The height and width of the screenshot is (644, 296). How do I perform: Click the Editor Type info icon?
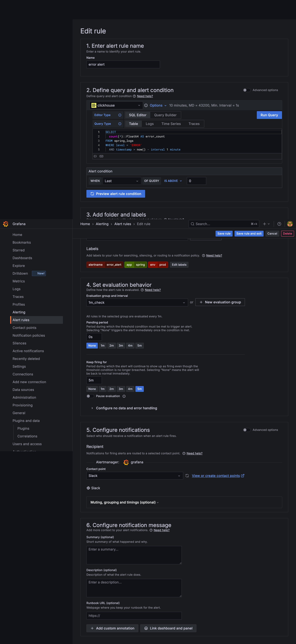120,115
